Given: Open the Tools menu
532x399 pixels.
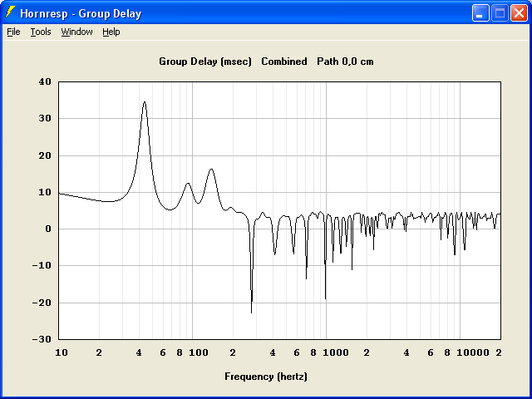Looking at the screenshot, I should click(41, 32).
